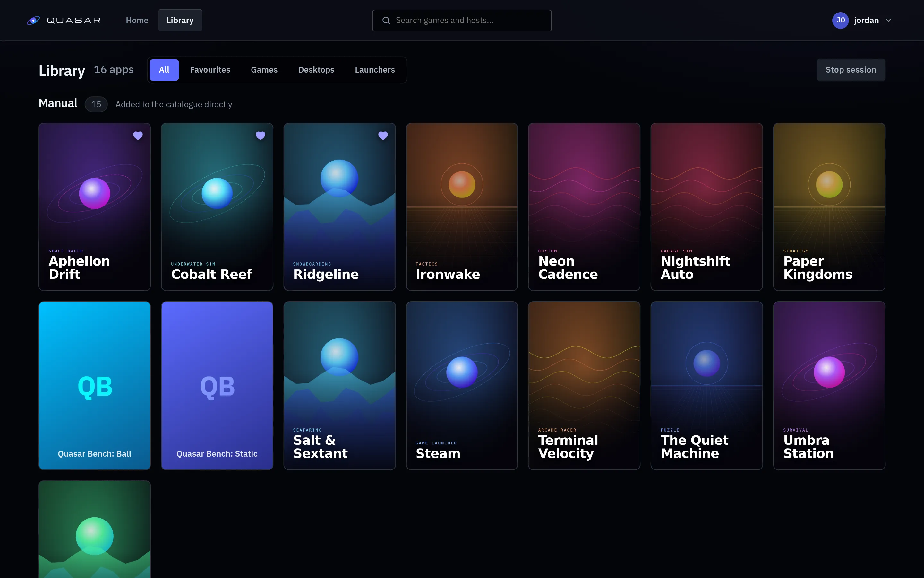The width and height of the screenshot is (924, 578).
Task: Open the green partially visible game card
Action: coord(95,530)
